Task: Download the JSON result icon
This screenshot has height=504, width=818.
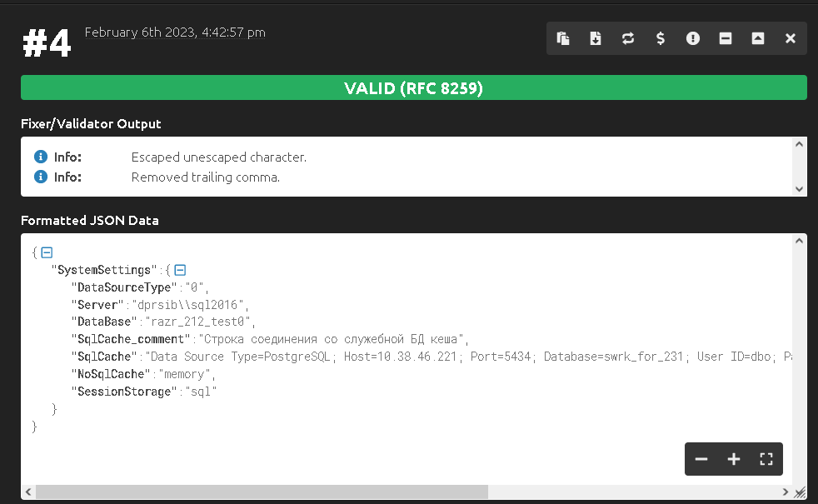Action: (596, 38)
